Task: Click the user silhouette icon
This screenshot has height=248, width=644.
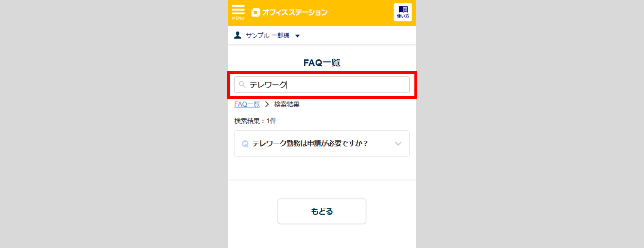Action: [238, 35]
